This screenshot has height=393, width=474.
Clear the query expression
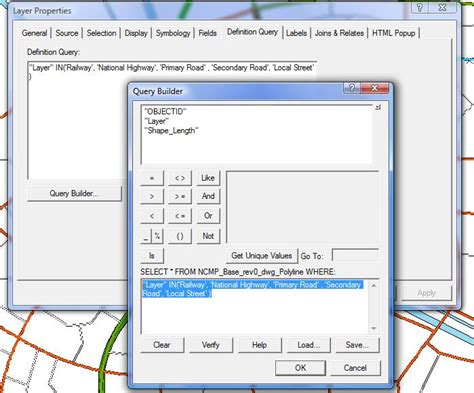click(x=162, y=345)
